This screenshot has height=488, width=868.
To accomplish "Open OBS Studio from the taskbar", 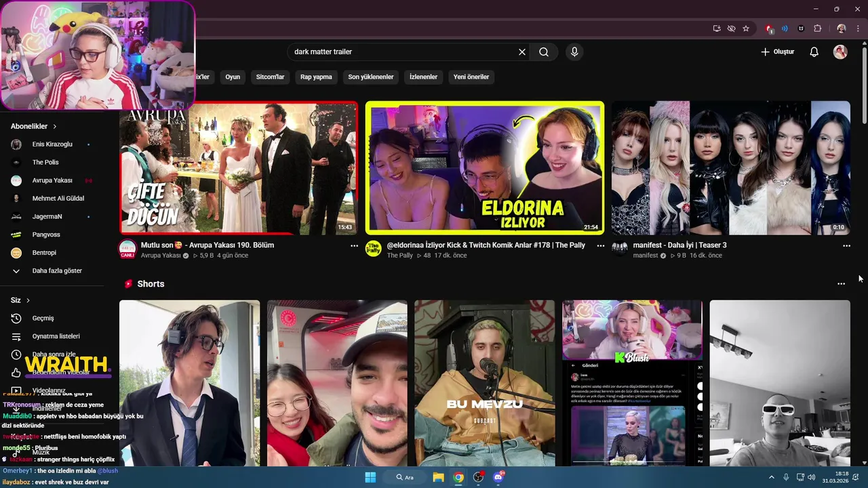I will [479, 477].
